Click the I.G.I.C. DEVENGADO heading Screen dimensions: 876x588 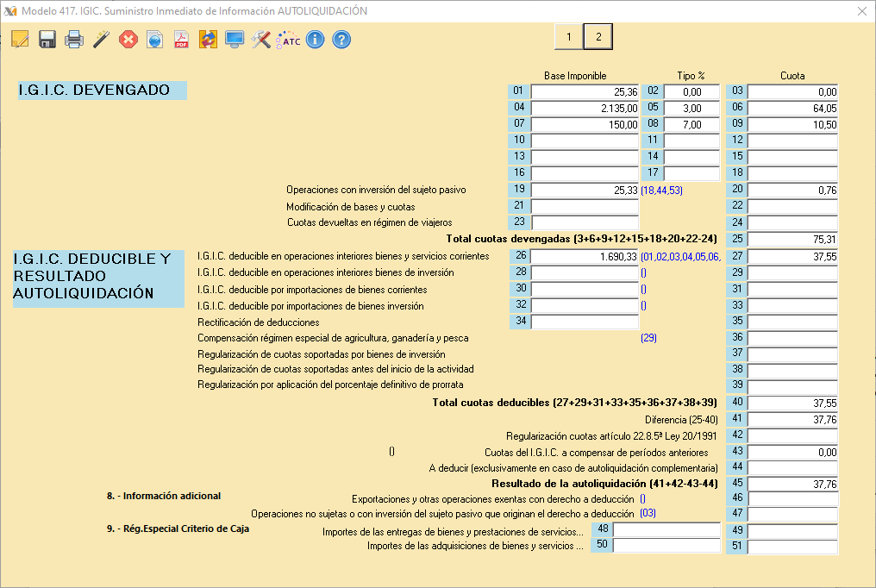(103, 91)
